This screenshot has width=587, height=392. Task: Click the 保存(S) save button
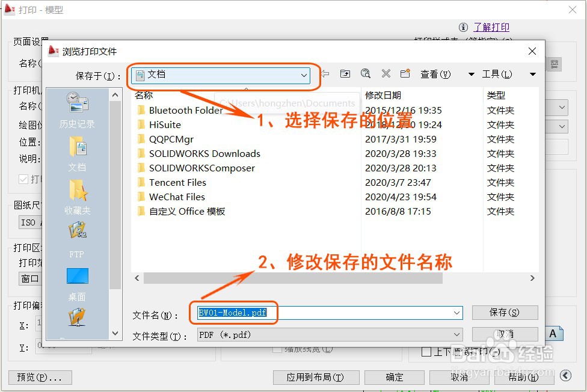[x=505, y=313]
